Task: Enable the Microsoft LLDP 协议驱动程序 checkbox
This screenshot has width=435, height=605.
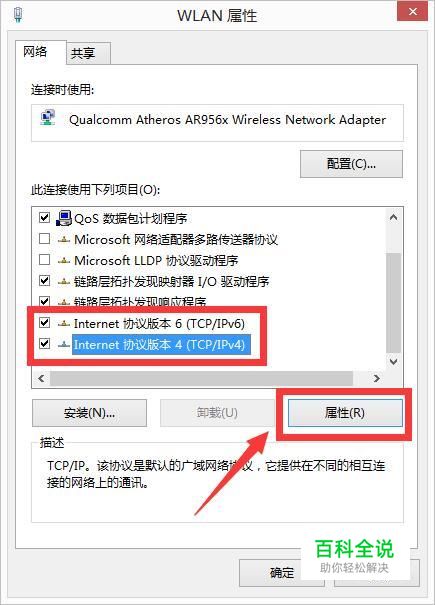Action: coord(44,260)
